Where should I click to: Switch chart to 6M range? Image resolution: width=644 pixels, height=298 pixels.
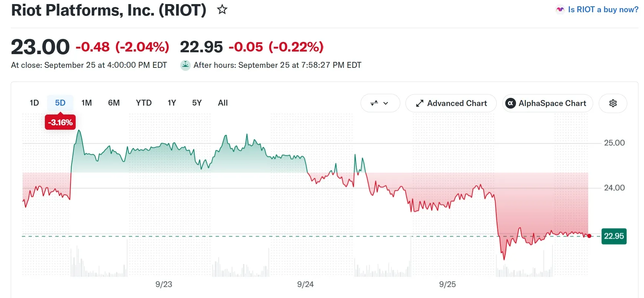click(x=114, y=103)
